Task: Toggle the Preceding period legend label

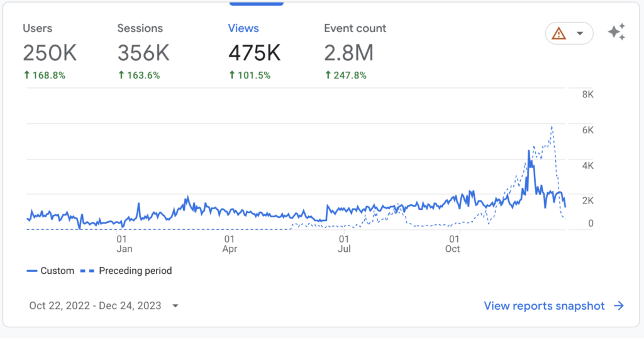Action: coord(135,271)
